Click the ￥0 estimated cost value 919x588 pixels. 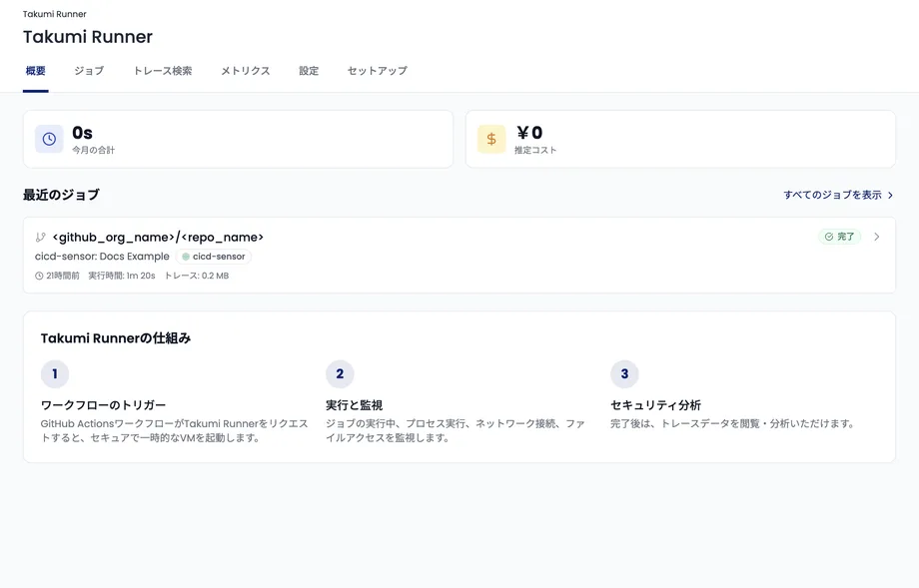(529, 133)
